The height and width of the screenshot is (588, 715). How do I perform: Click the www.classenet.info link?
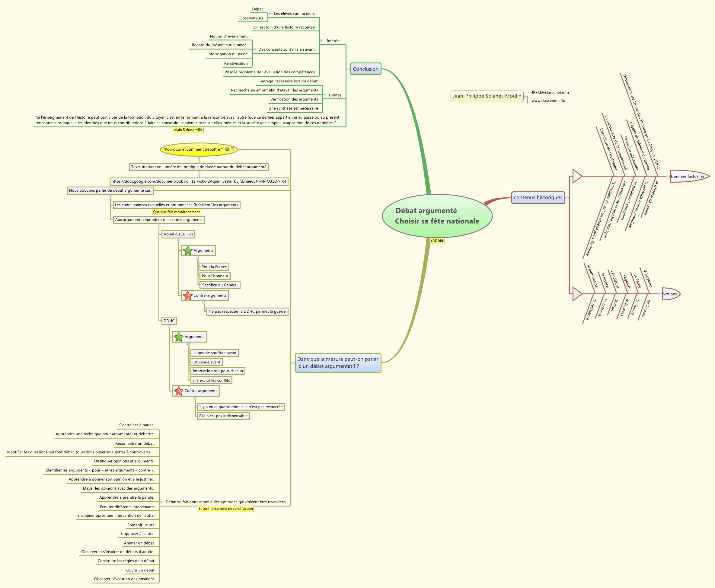[x=548, y=101]
